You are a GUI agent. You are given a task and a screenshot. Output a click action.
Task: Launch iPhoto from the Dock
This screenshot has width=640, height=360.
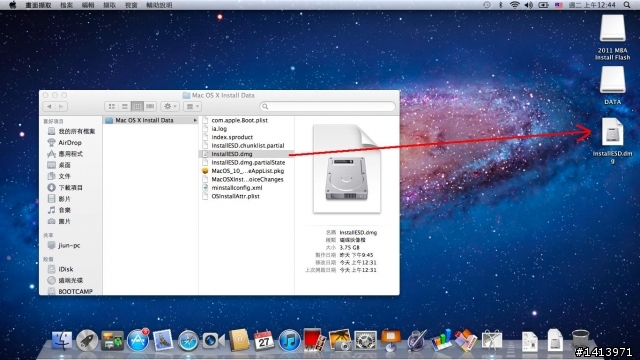(x=340, y=340)
